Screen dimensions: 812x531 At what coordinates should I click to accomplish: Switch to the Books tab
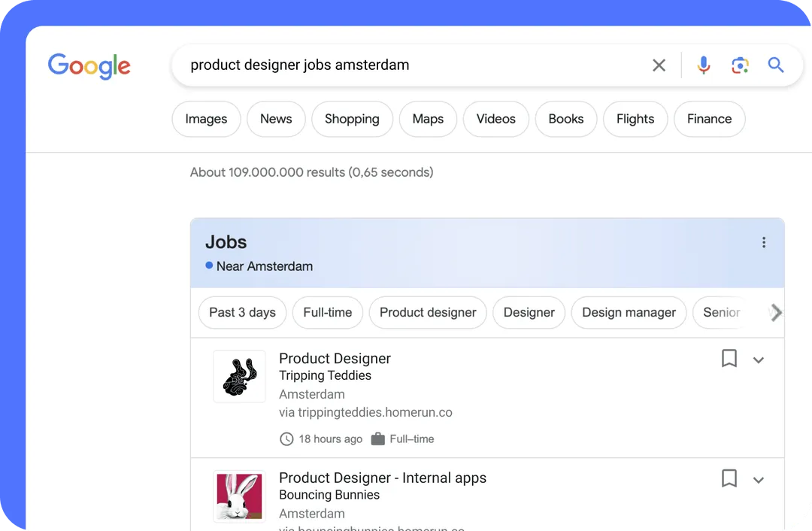pyautogui.click(x=566, y=119)
